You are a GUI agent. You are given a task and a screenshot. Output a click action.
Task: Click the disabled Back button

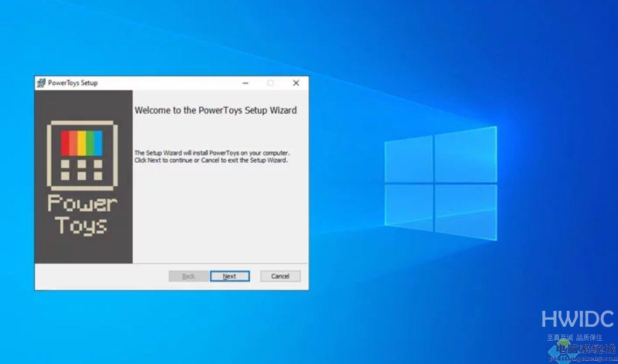click(x=188, y=276)
